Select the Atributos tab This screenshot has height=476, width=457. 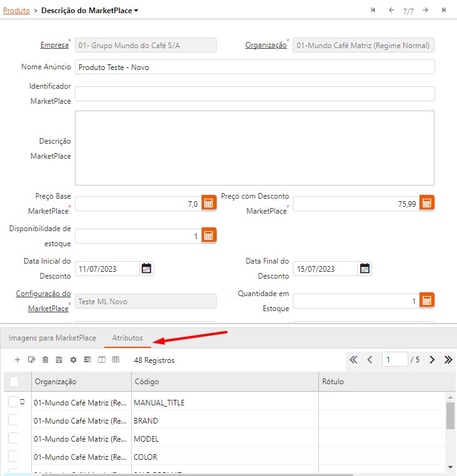[x=127, y=338]
